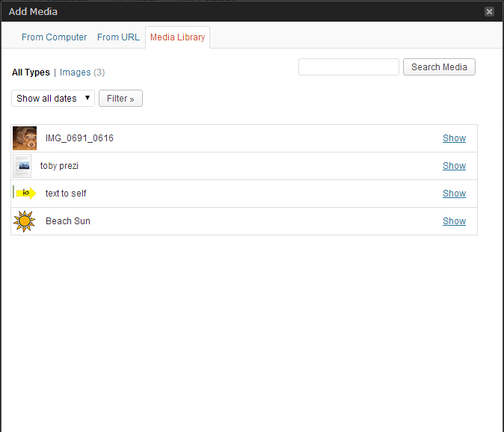Filter media list by Images (3)
Screen dimensions: 504x432
point(82,72)
